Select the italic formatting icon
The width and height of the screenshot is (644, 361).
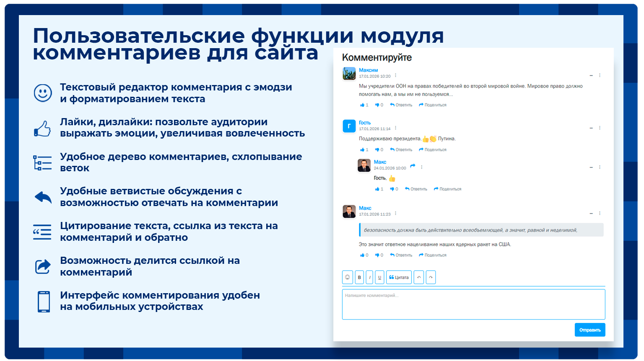click(x=369, y=277)
